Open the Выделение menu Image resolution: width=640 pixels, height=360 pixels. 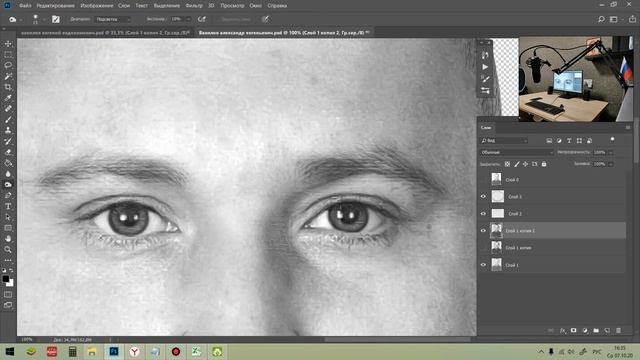tap(167, 6)
